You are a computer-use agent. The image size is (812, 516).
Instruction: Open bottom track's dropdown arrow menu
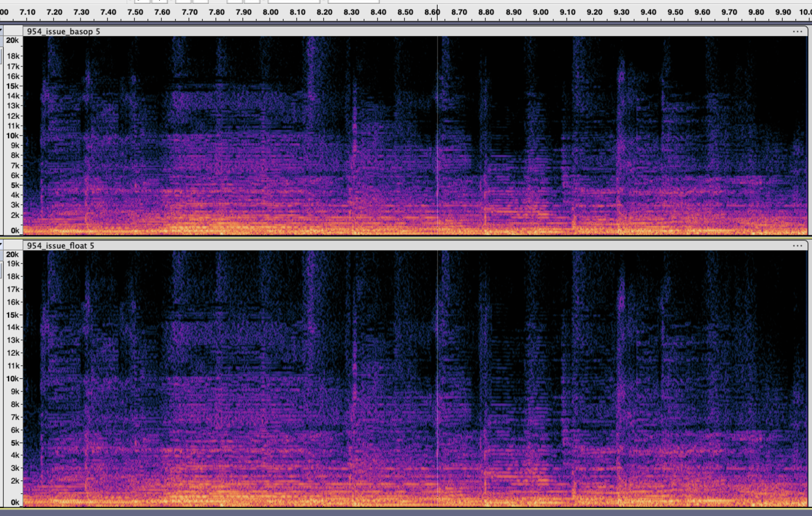pos(1,244)
